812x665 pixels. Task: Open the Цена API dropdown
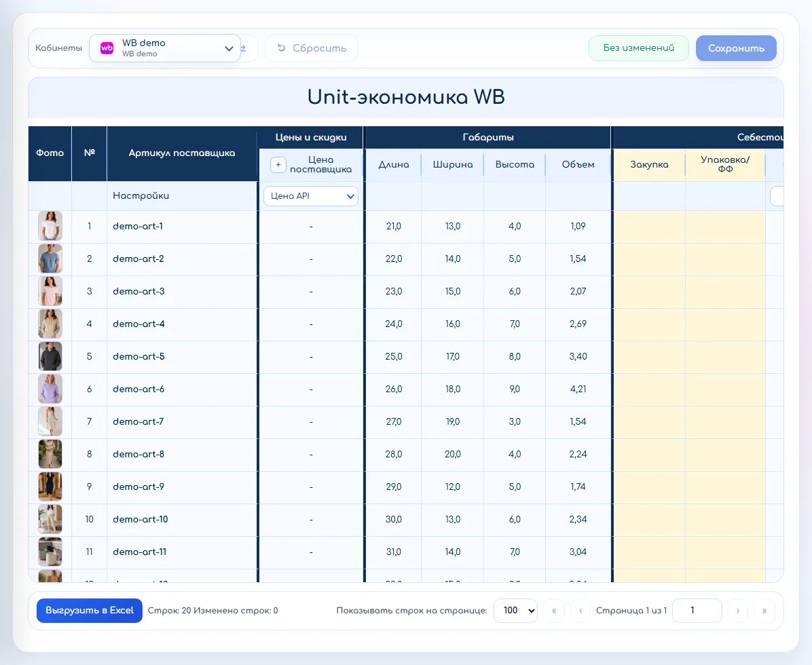coord(311,196)
